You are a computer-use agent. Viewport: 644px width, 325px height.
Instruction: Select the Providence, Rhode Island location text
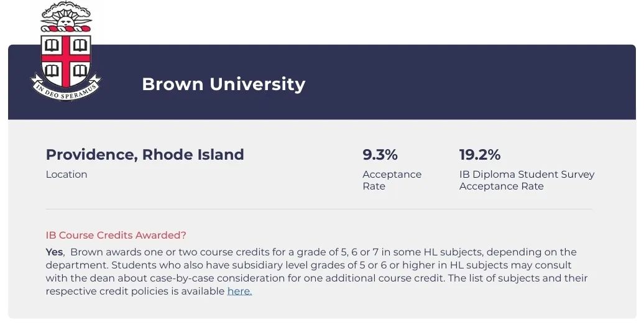tap(145, 155)
